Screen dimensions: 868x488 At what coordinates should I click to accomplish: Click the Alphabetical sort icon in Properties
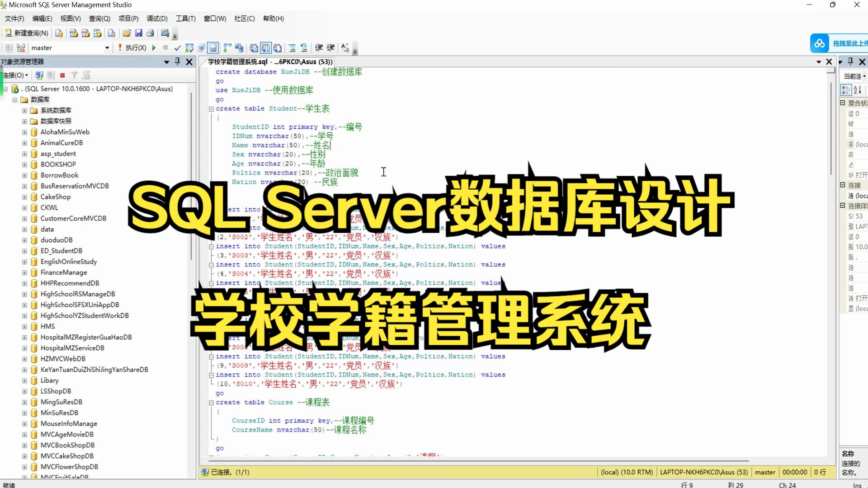tap(857, 89)
